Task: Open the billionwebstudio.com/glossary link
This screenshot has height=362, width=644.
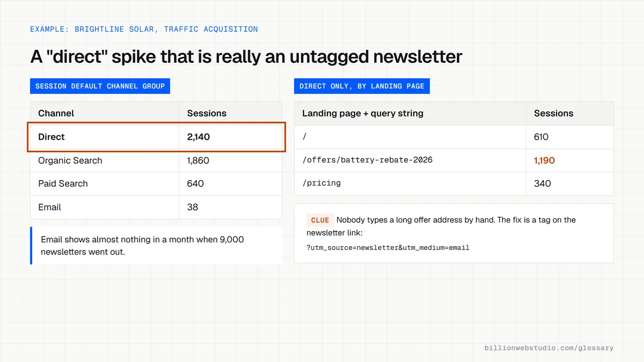Action: click(x=549, y=348)
